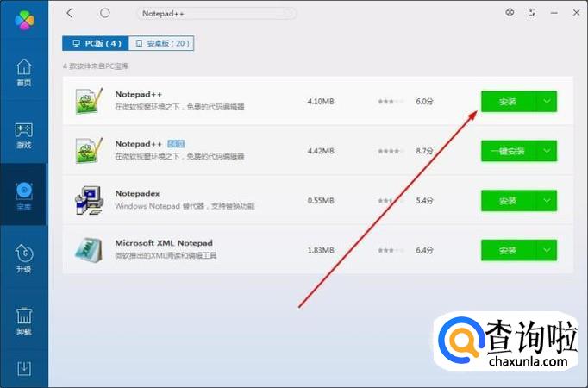Expand install options for Notepadex

click(x=547, y=201)
